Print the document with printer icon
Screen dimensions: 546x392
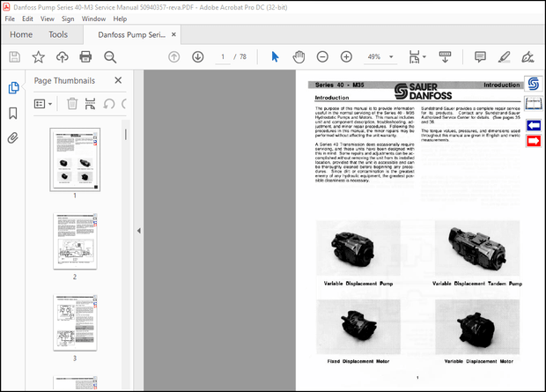85,56
